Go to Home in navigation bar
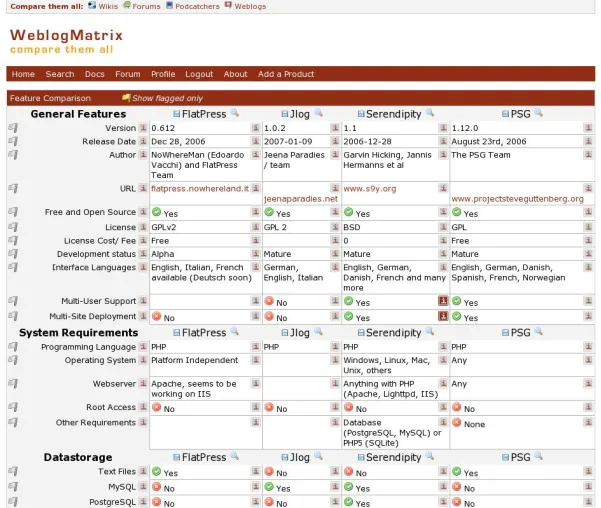 23,74
